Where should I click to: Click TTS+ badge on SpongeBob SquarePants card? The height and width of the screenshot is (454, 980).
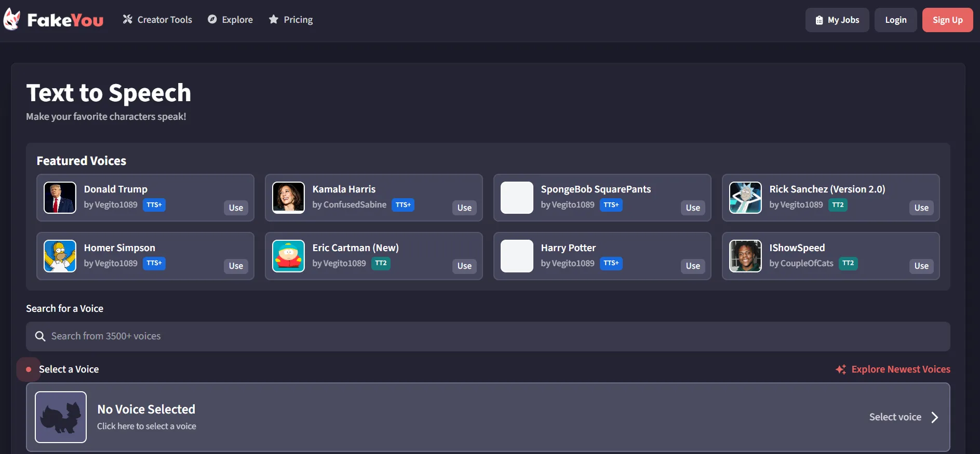(611, 205)
